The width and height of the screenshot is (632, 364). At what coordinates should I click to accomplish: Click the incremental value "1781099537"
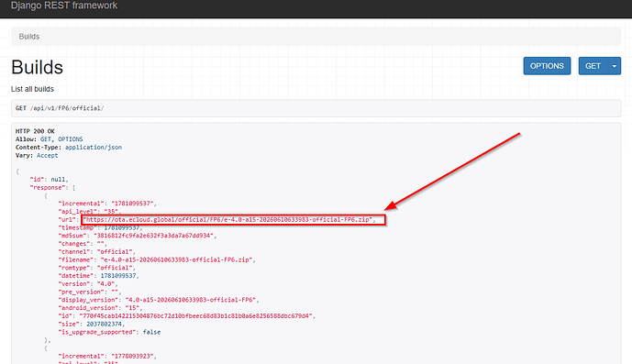point(134,204)
